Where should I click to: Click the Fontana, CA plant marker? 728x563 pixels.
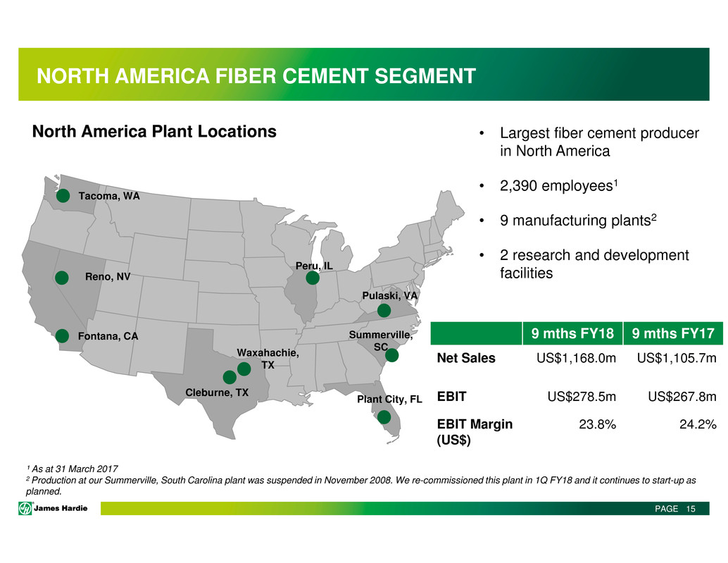63,336
